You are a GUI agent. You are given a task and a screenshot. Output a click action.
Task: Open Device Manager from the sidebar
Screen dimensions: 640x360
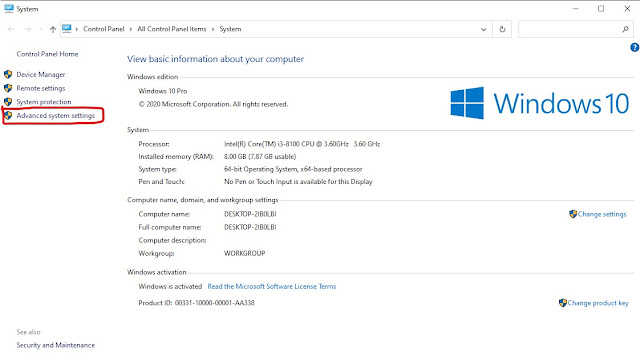[41, 75]
